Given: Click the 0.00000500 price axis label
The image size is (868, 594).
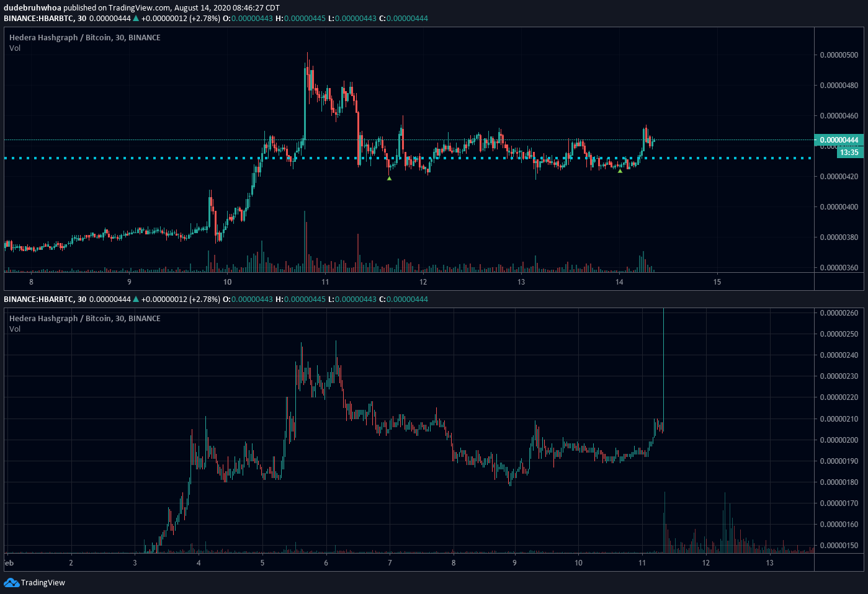Looking at the screenshot, I should click(839, 55).
